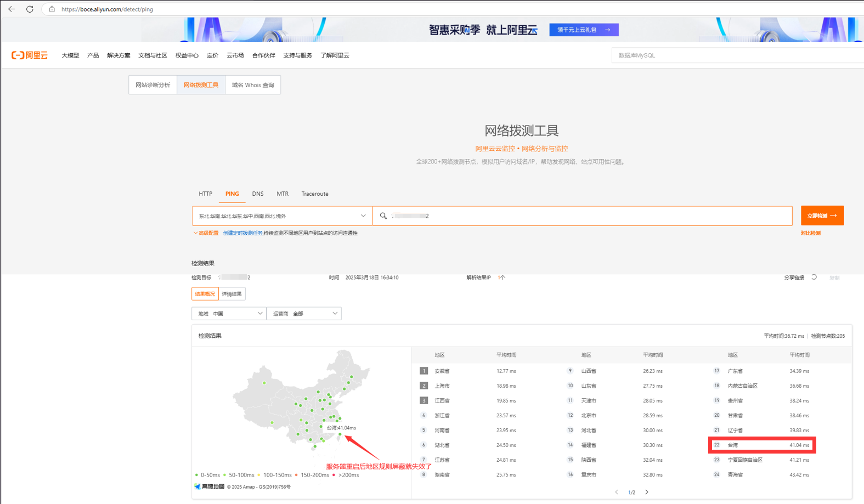Open the MTR tab
This screenshot has width=864, height=504.
(283, 194)
